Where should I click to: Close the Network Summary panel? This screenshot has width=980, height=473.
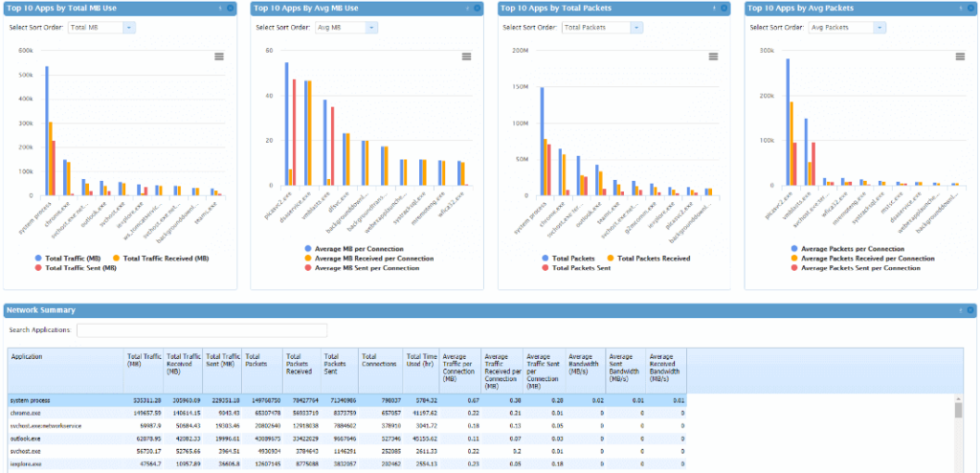point(970,309)
